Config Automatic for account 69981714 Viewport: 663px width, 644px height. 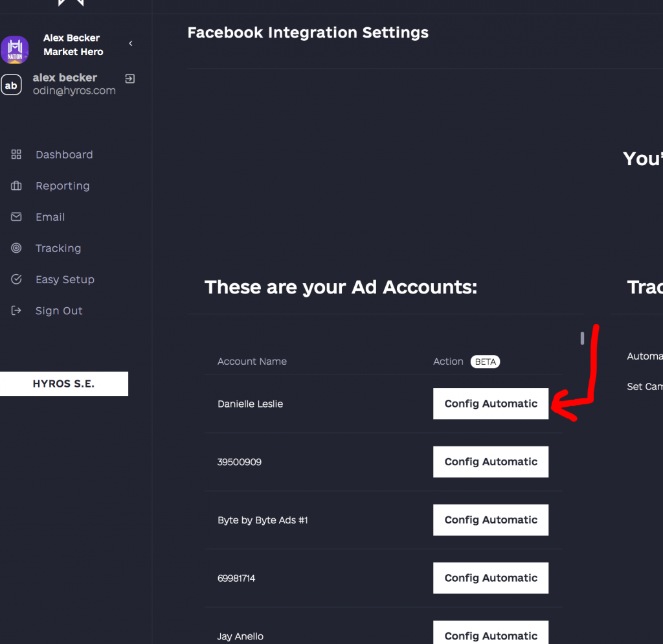(x=491, y=578)
